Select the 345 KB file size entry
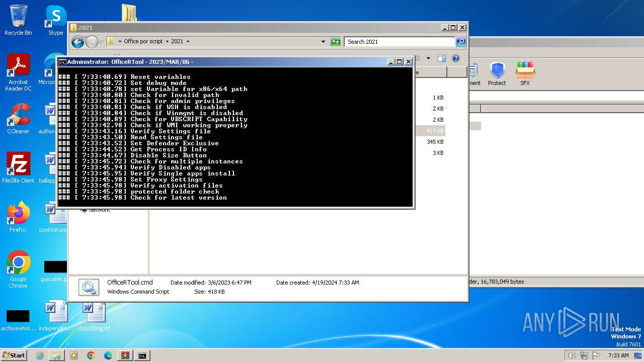 tap(435, 142)
